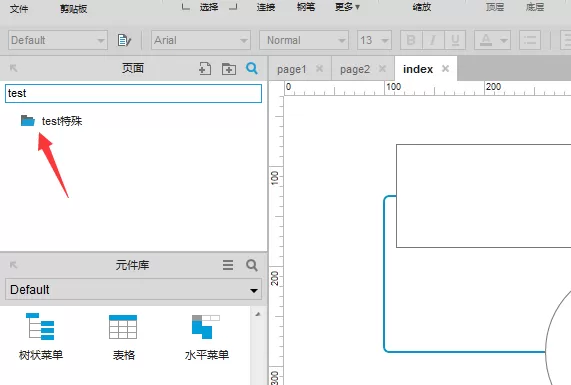Toggle bold formatting
This screenshot has height=385, width=571.
pyautogui.click(x=411, y=40)
